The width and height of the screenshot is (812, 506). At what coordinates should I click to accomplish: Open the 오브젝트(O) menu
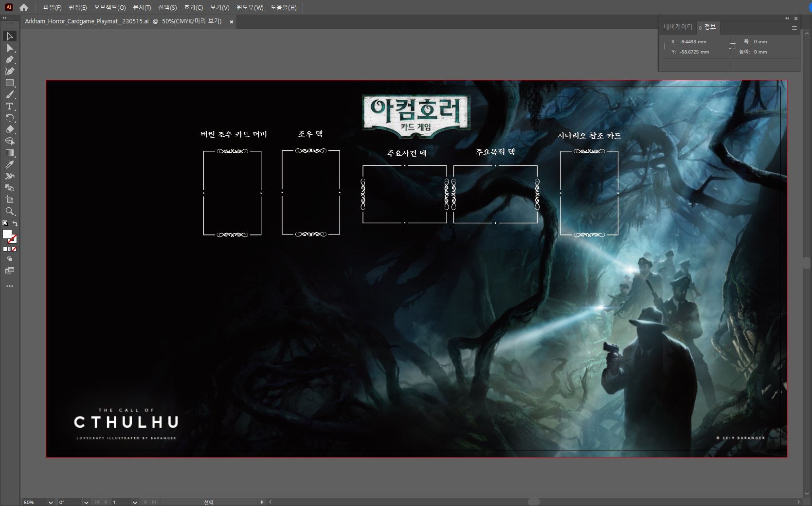pyautogui.click(x=110, y=7)
